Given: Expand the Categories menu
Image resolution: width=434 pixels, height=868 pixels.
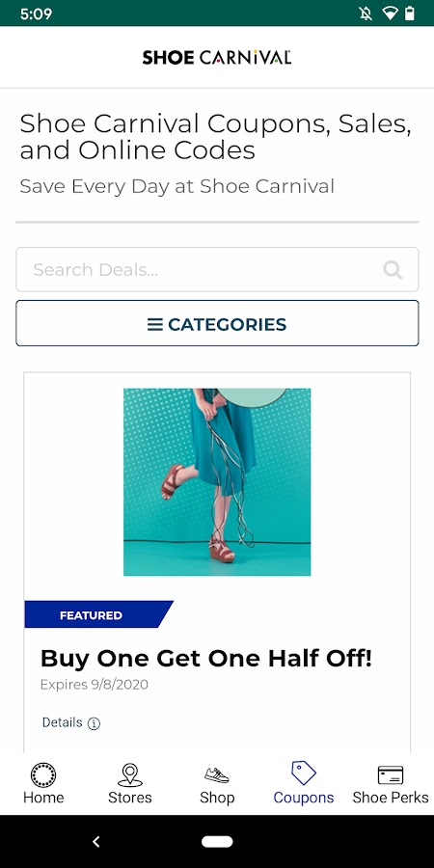Looking at the screenshot, I should click(x=217, y=323).
